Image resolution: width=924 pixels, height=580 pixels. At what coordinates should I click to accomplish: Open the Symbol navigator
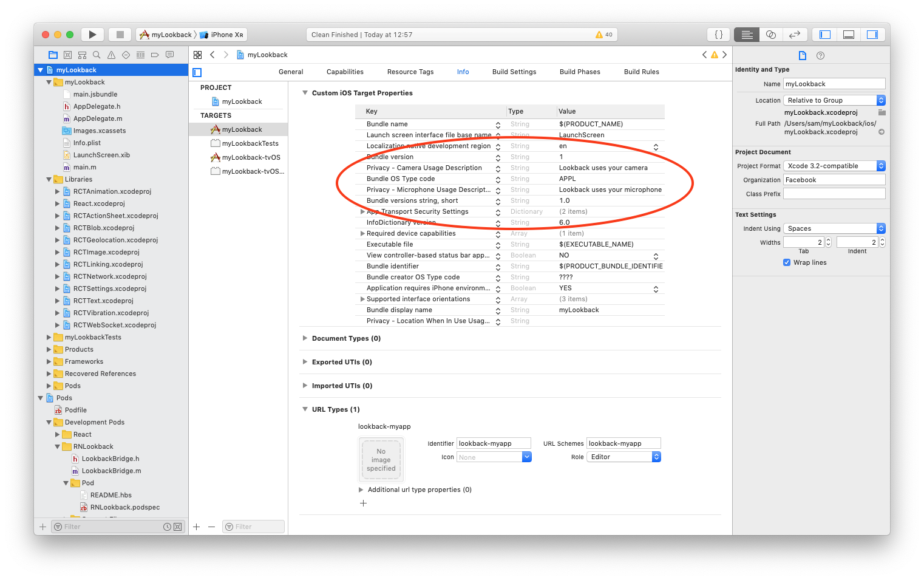(x=82, y=55)
